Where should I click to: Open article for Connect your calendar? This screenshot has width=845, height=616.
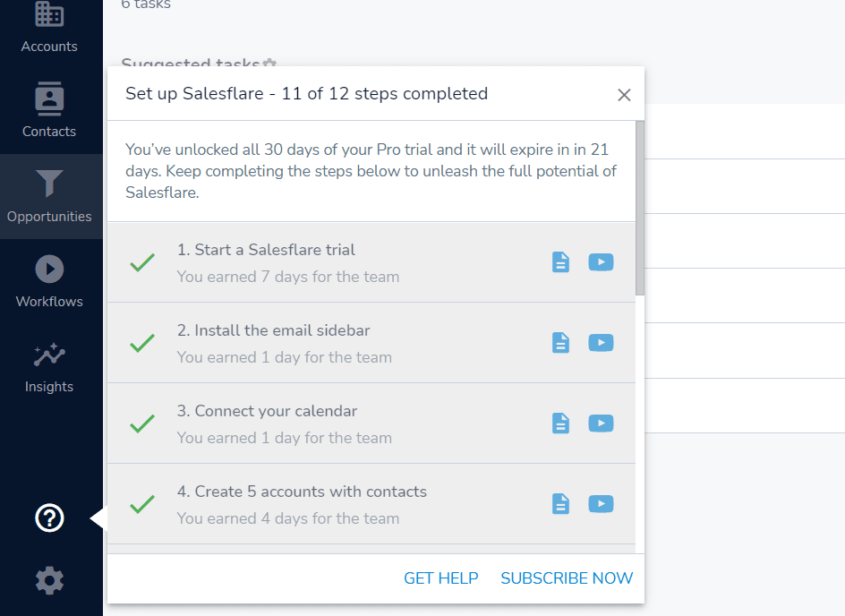pos(560,423)
